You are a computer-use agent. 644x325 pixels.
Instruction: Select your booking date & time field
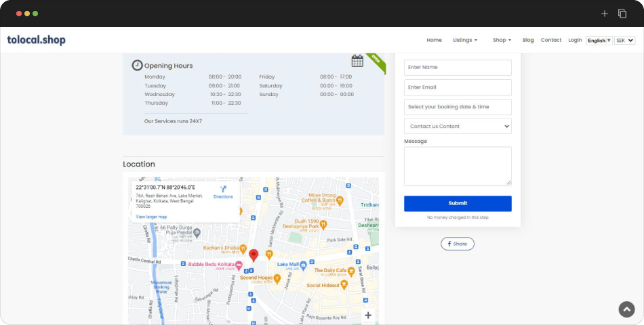pyautogui.click(x=458, y=107)
